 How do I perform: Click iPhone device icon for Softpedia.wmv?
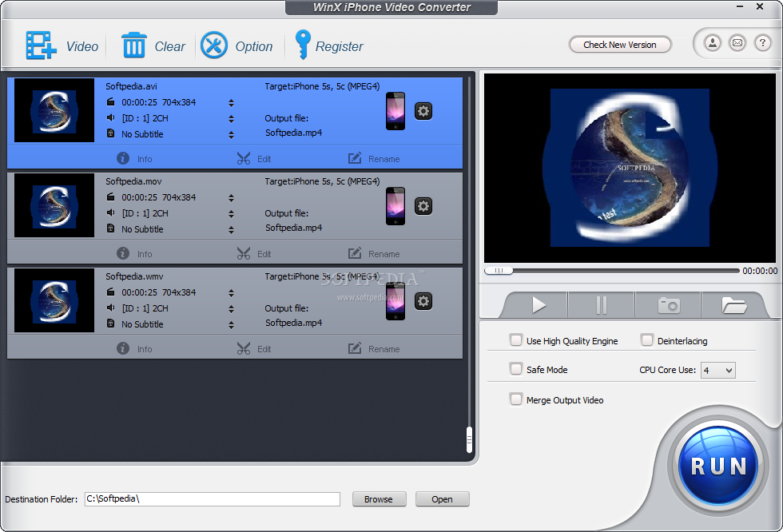pos(395,301)
